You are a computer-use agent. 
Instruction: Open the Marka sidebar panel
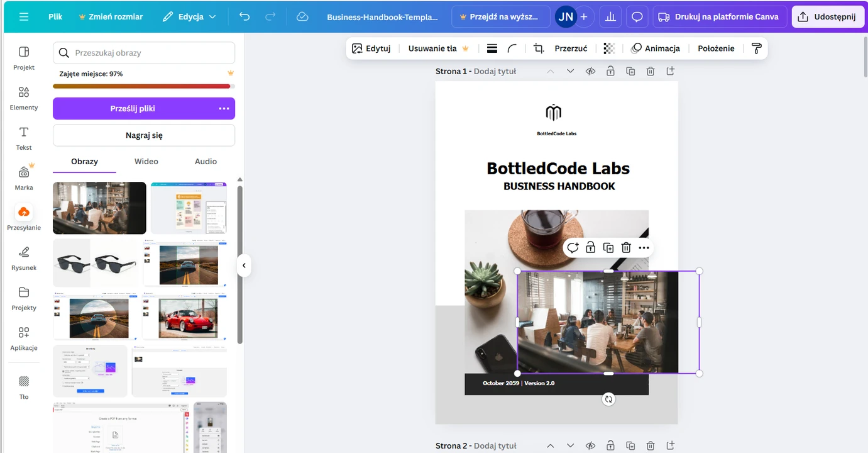(x=24, y=178)
